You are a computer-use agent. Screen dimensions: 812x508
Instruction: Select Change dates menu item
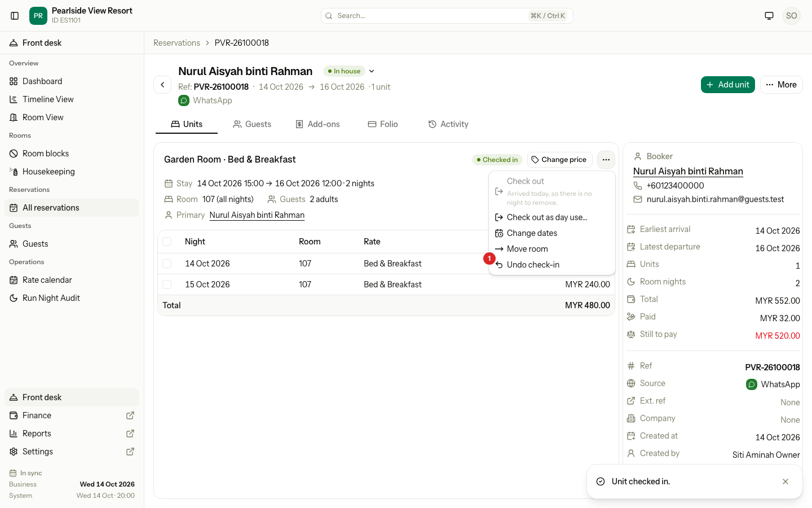coord(552,233)
